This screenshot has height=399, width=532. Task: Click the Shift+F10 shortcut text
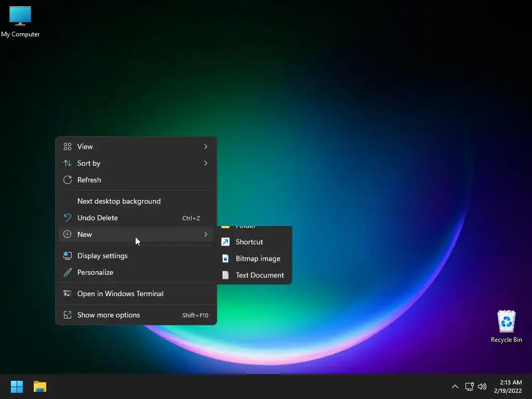click(x=195, y=315)
